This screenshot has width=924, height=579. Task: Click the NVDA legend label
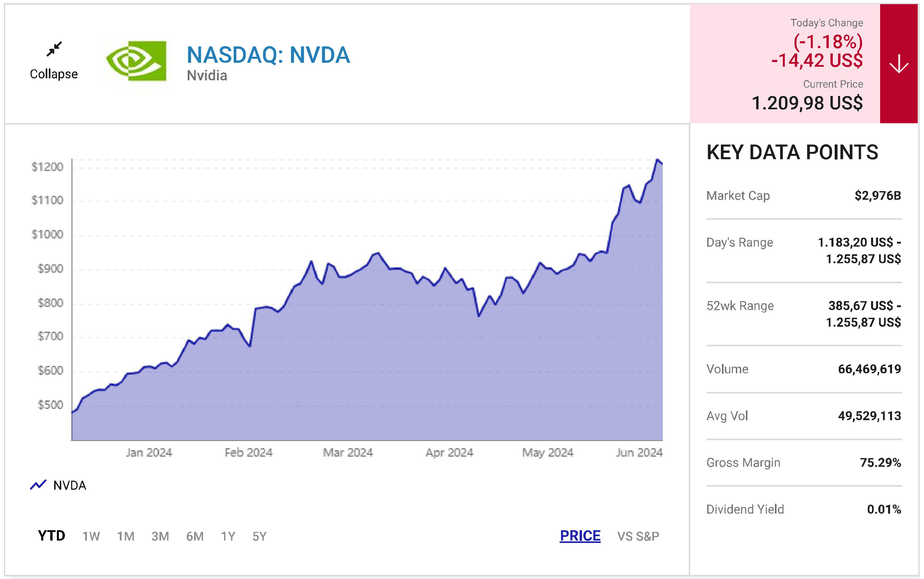click(70, 485)
